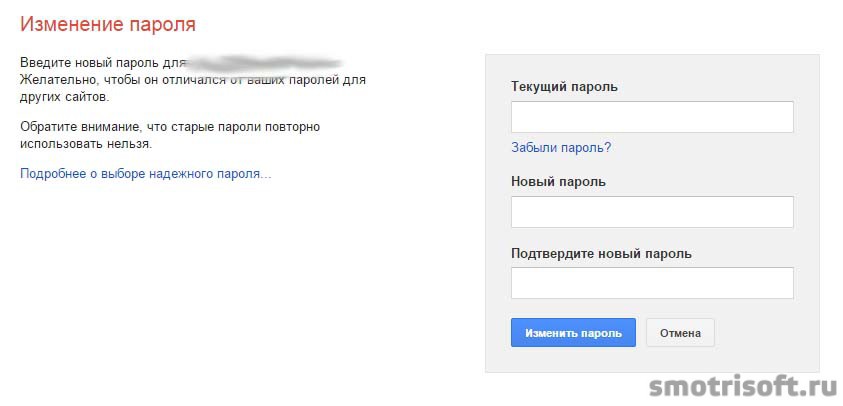Click the Подтвердите новый пароль label
Viewport: 843px width, 406px height.
[601, 253]
